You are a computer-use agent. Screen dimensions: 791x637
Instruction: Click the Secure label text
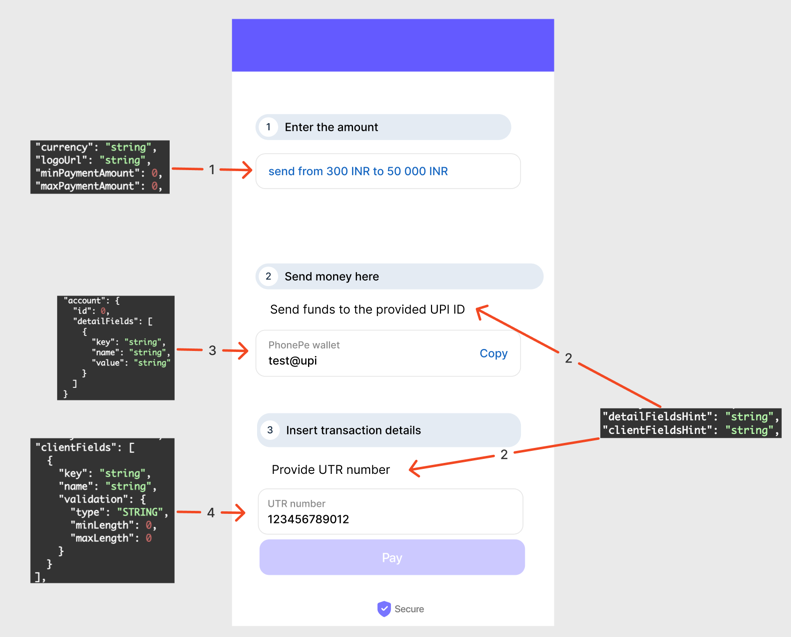click(x=409, y=608)
